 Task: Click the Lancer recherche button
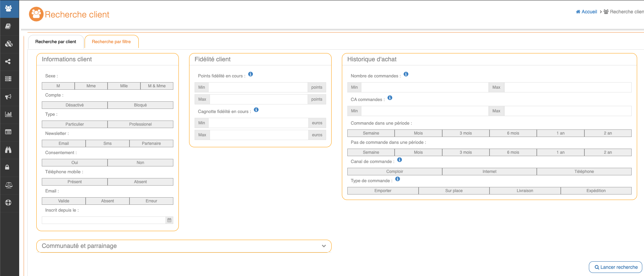coord(616,267)
